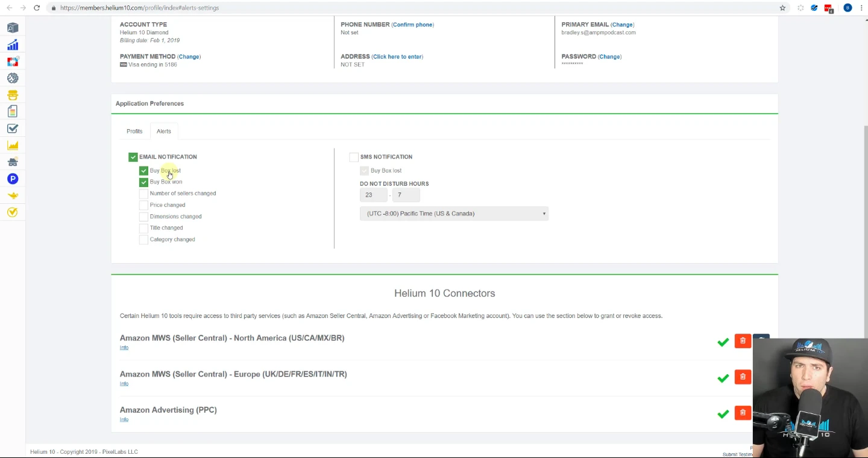Open the Refund Genie lamp icon

click(x=13, y=195)
